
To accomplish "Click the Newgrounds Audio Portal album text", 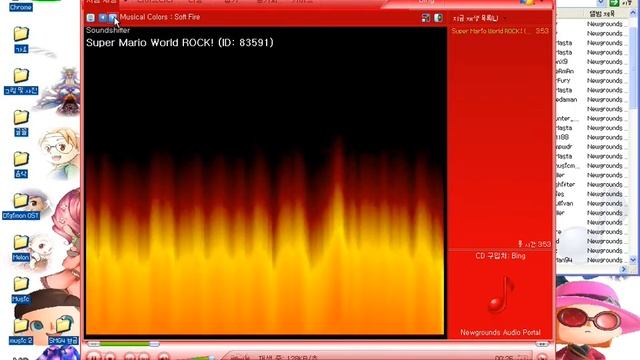I will pos(500,332).
